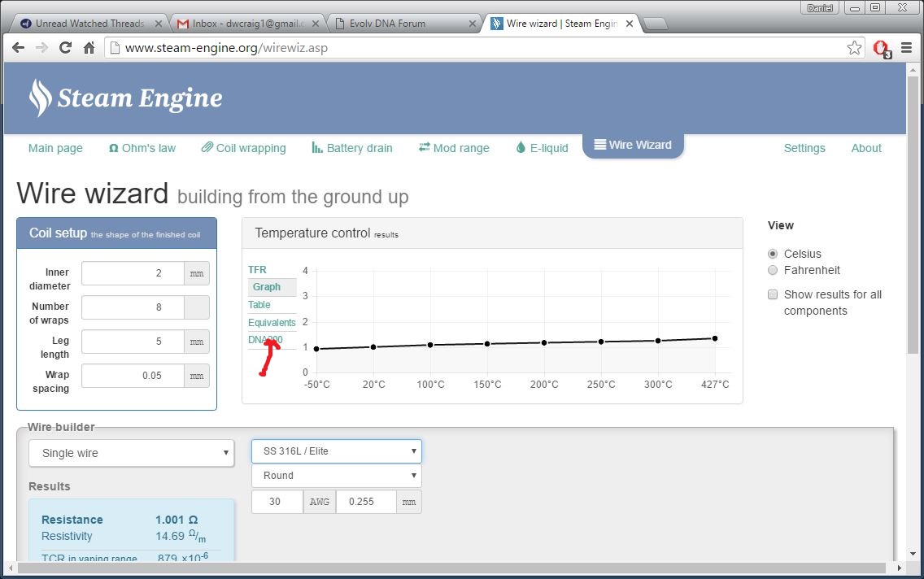
Task: Go to the browser home icon
Action: click(x=89, y=48)
